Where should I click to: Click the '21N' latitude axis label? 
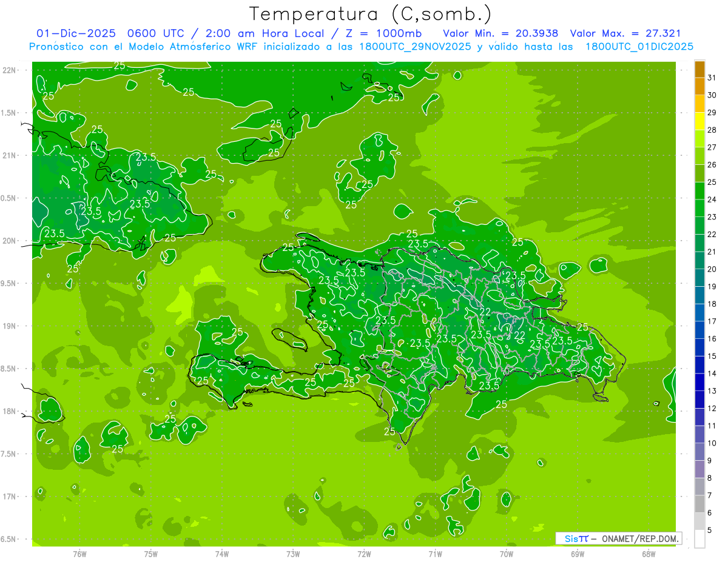(x=10, y=155)
